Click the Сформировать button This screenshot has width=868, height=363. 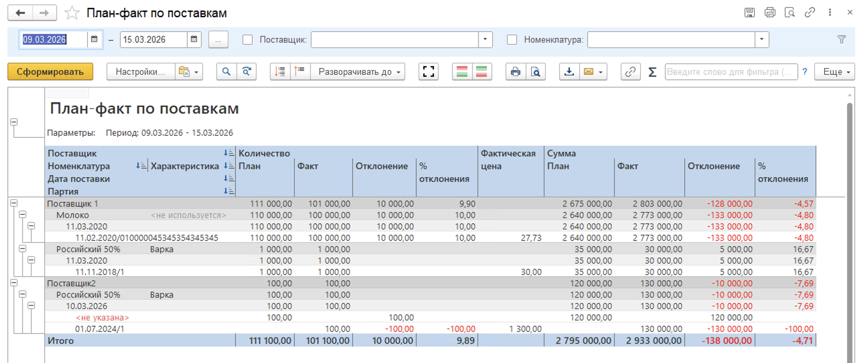(50, 71)
